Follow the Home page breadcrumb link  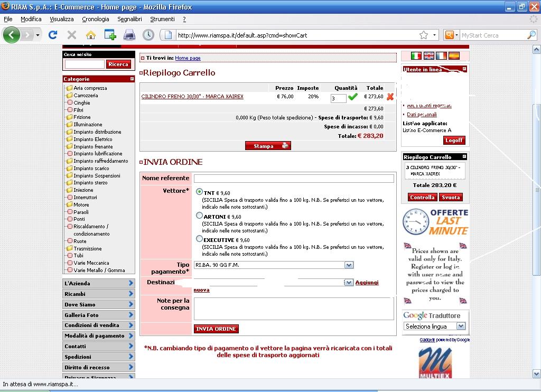coord(188,58)
